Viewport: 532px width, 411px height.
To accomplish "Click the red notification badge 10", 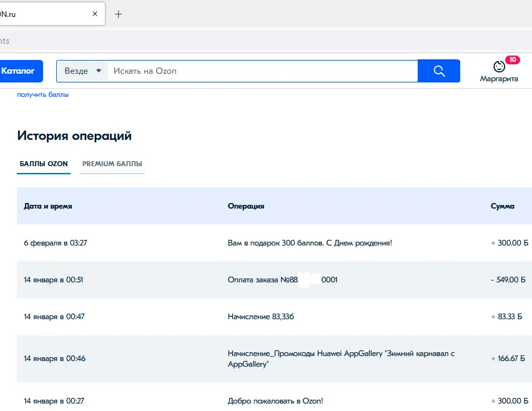I will tap(512, 60).
